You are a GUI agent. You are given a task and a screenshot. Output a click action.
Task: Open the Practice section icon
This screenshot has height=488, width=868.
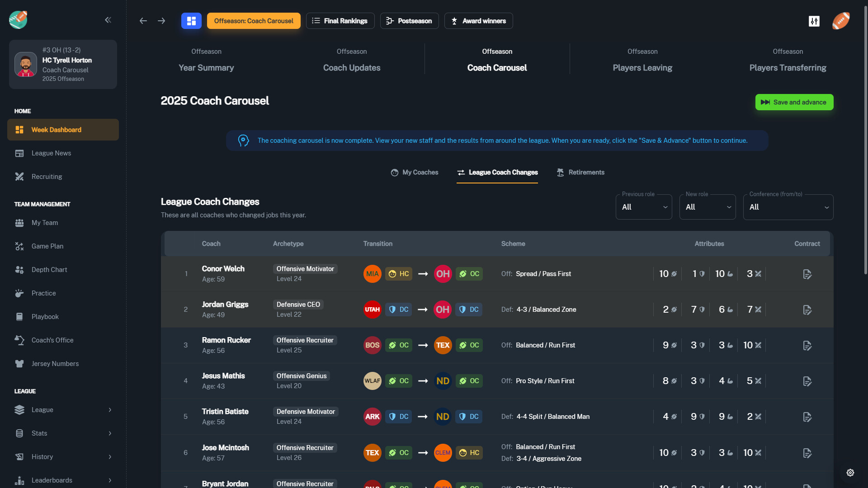point(19,293)
